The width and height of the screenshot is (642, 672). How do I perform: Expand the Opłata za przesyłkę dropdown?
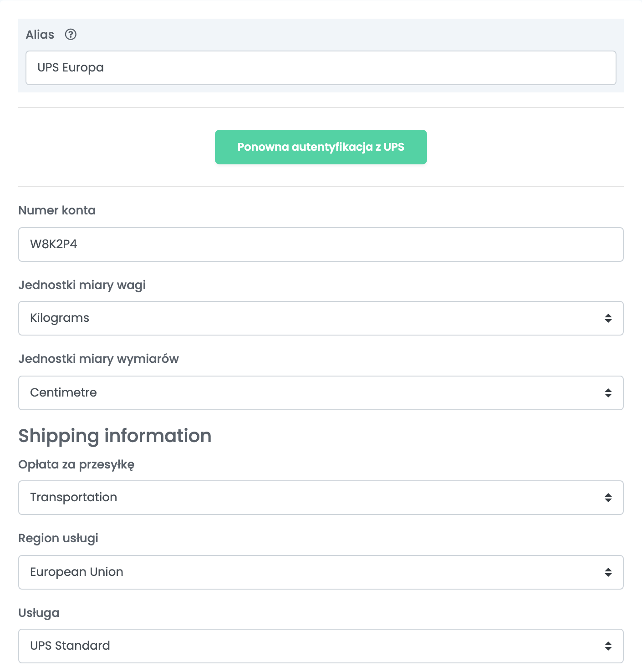[x=321, y=498]
